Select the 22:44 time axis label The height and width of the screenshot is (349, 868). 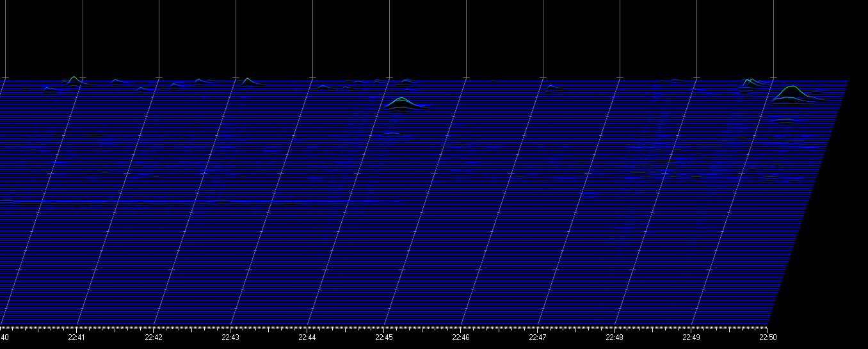307,337
